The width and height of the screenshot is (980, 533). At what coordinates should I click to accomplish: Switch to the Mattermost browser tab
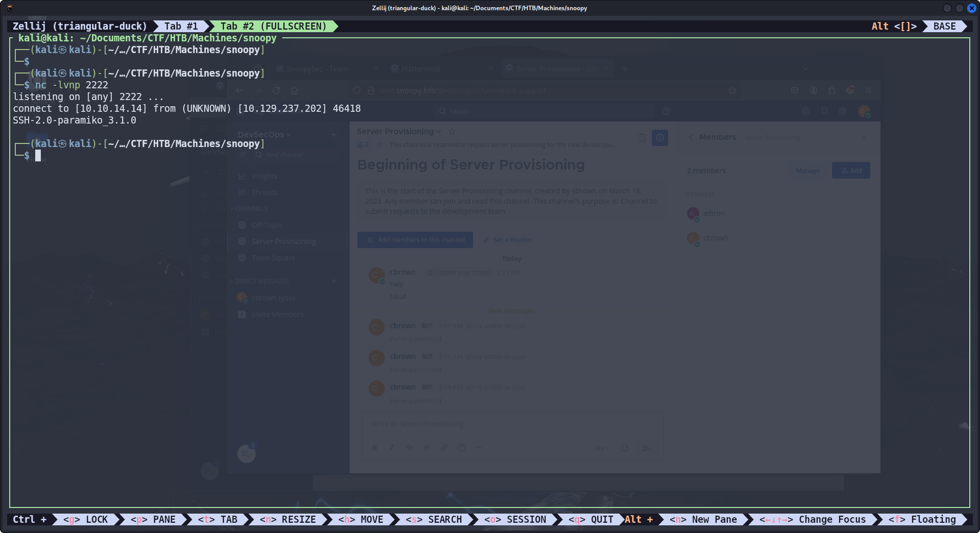tap(421, 69)
